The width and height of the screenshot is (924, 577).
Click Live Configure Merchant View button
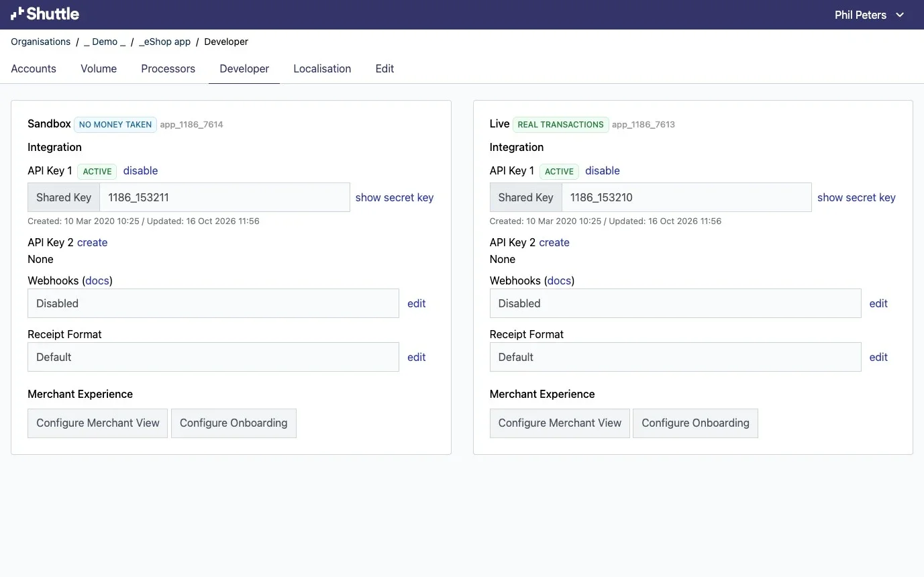(x=560, y=423)
